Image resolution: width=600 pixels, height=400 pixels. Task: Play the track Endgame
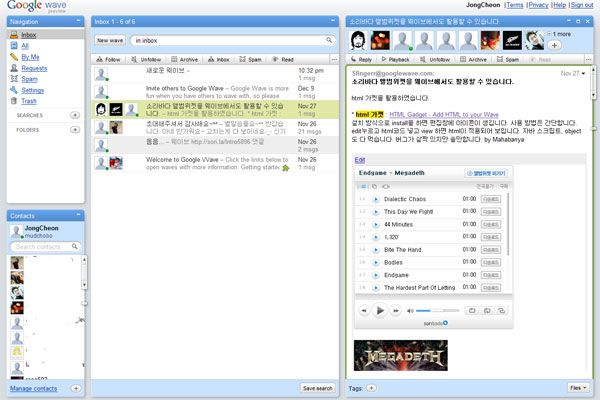click(x=376, y=275)
